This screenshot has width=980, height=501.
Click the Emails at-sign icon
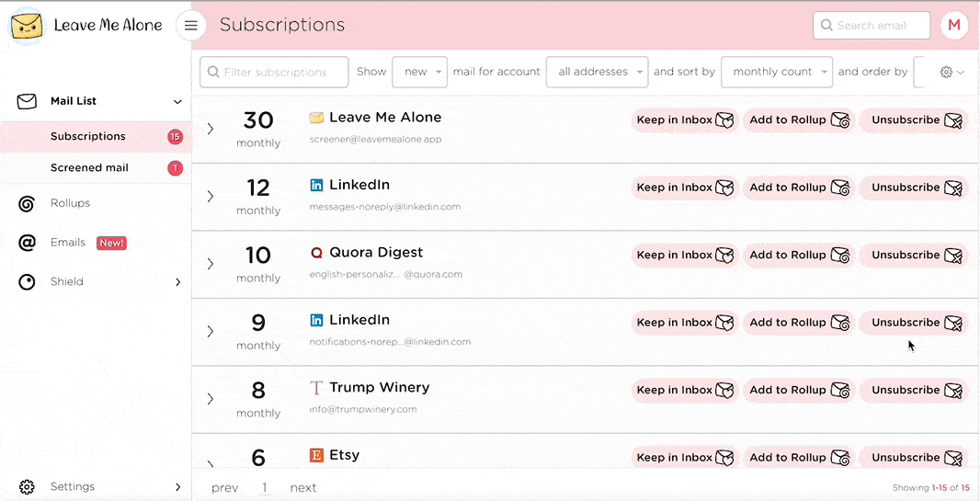click(x=27, y=243)
